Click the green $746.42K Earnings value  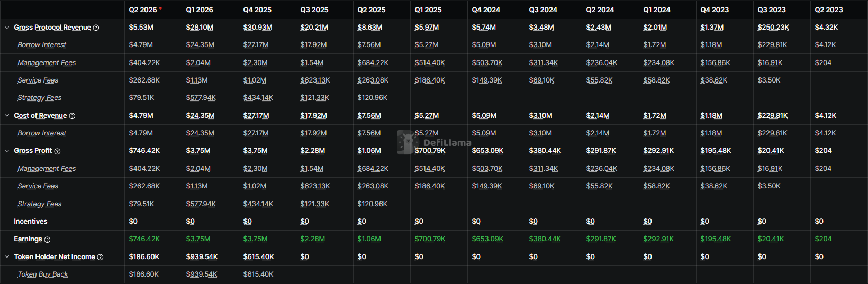(144, 239)
